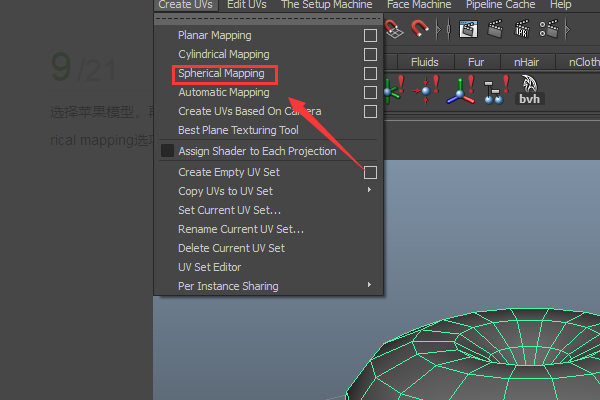The image size is (600, 400).
Task: Click the shelf icon with red arrows pointing at sphere
Action: [x=426, y=90]
